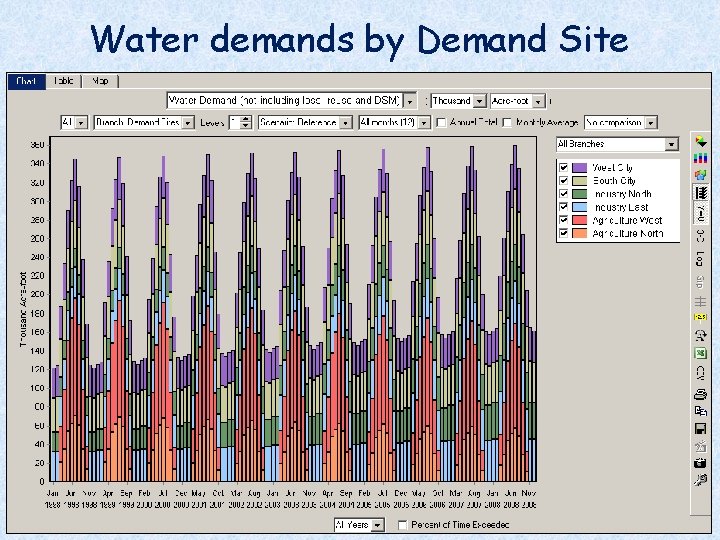Open the small All dropdown left of Branch
The width and height of the screenshot is (720, 540).
(x=74, y=123)
